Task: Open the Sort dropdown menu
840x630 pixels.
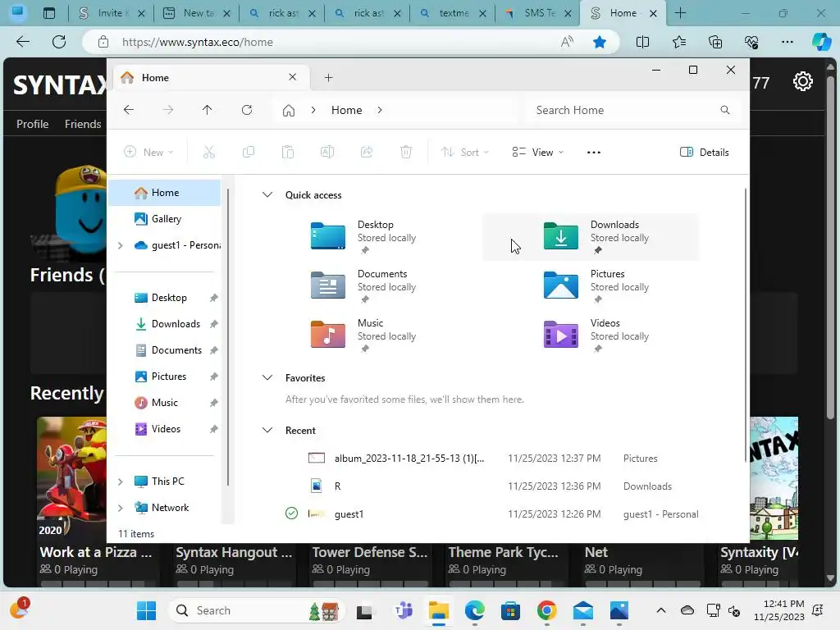Action: (x=464, y=152)
